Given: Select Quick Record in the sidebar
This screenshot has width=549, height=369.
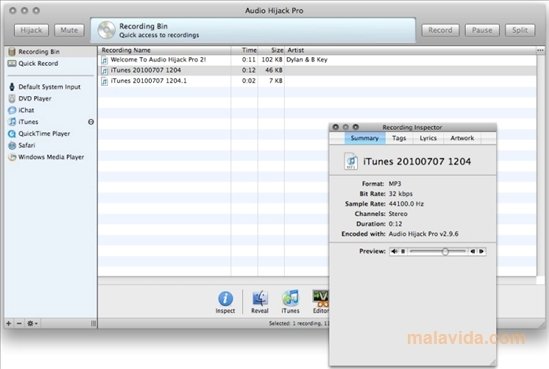Looking at the screenshot, I should [51, 64].
